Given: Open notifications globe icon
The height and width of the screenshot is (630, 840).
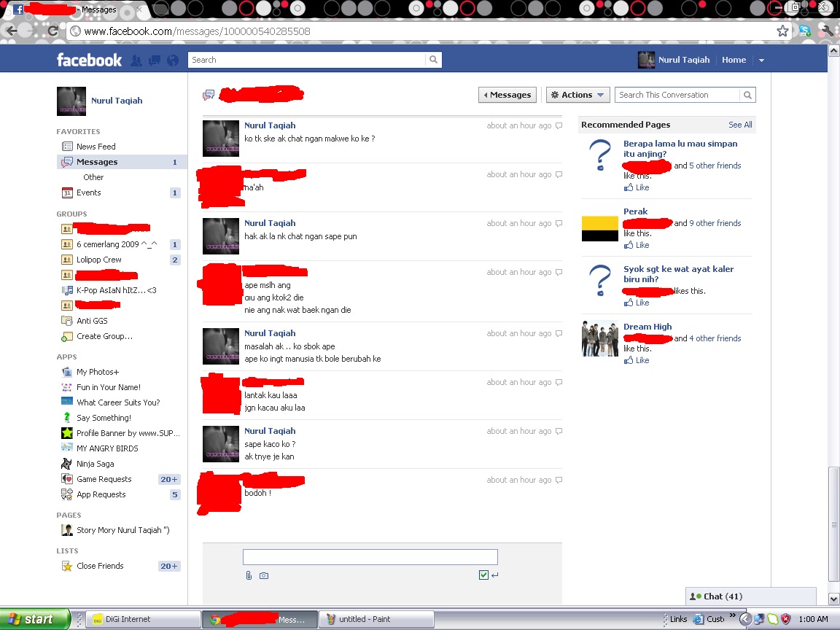Looking at the screenshot, I should point(173,61).
